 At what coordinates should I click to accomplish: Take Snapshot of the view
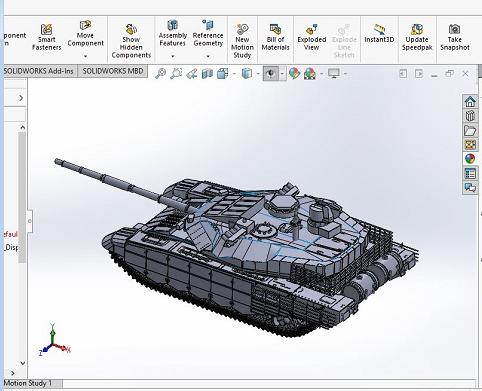tap(455, 37)
